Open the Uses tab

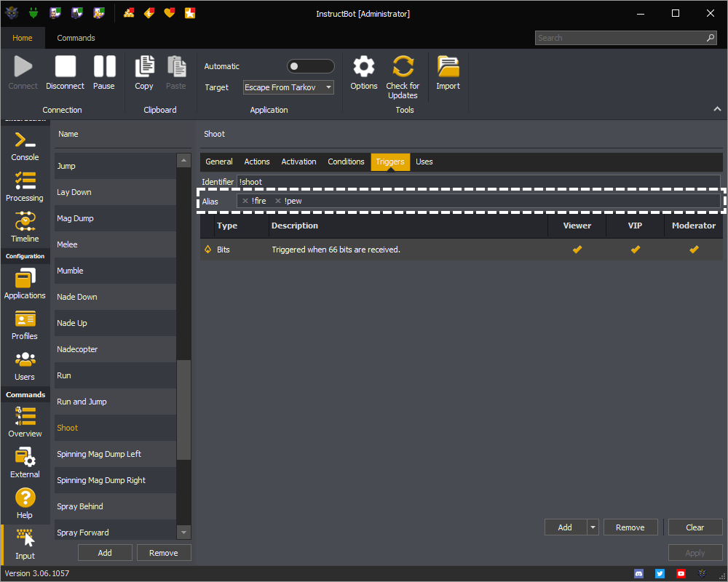tap(424, 162)
